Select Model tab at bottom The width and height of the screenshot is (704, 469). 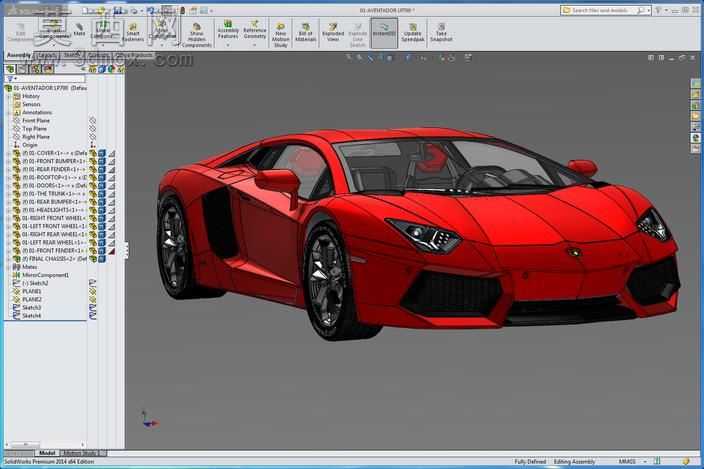coord(47,453)
